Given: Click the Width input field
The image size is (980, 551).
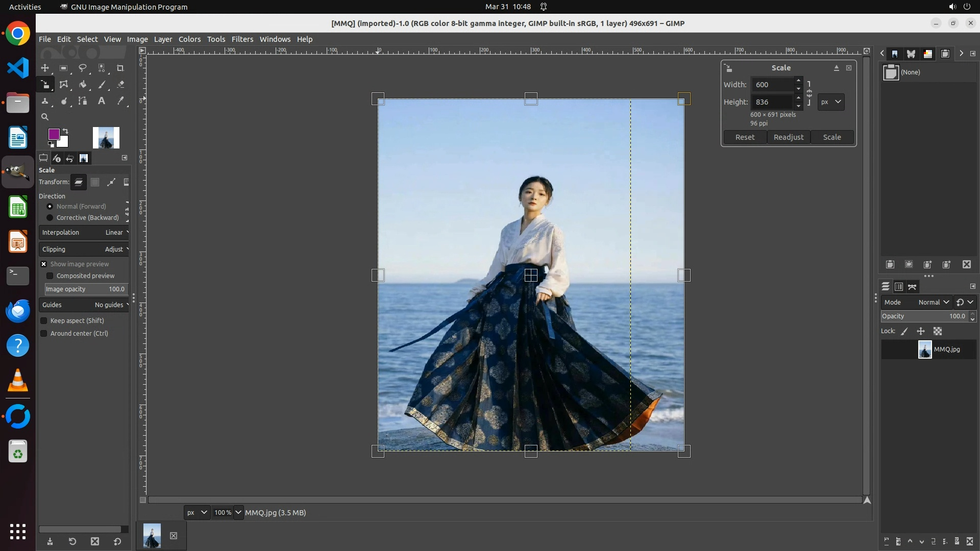Looking at the screenshot, I should coord(772,85).
